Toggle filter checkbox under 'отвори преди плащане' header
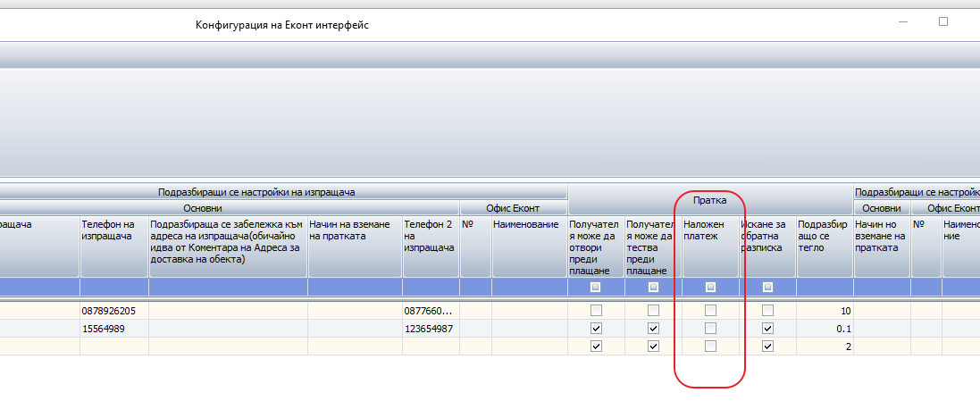Image resolution: width=980 pixels, height=401 pixels. coord(596,288)
